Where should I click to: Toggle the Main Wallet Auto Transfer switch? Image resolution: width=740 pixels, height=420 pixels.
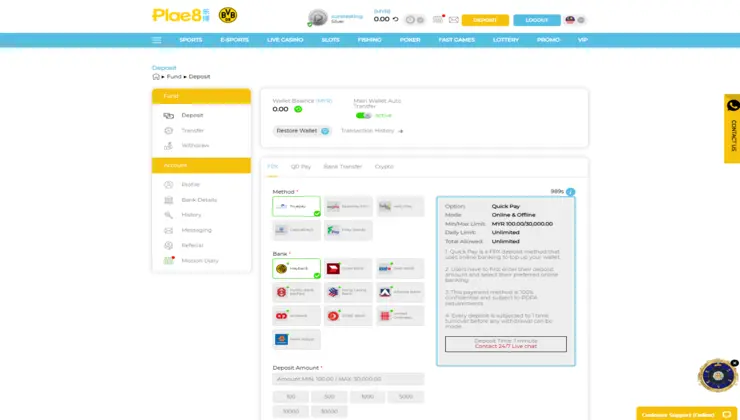[x=363, y=116]
